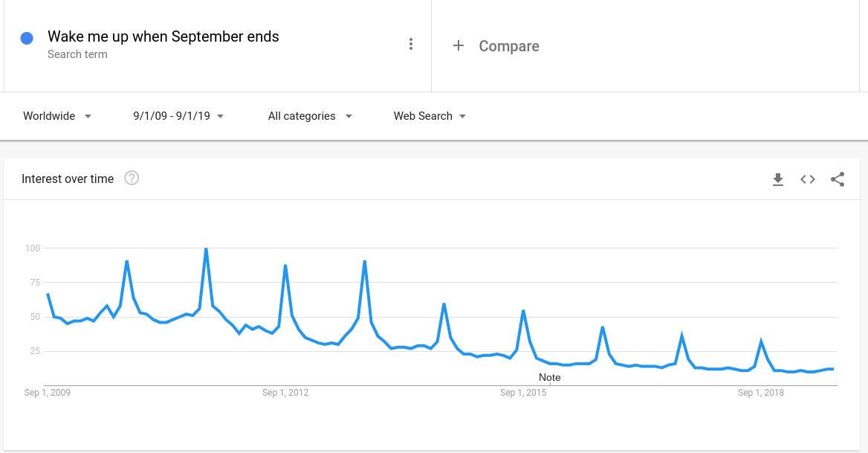Open the Worldwide region selector
Image resolution: width=868 pixels, height=453 pixels.
[x=49, y=116]
